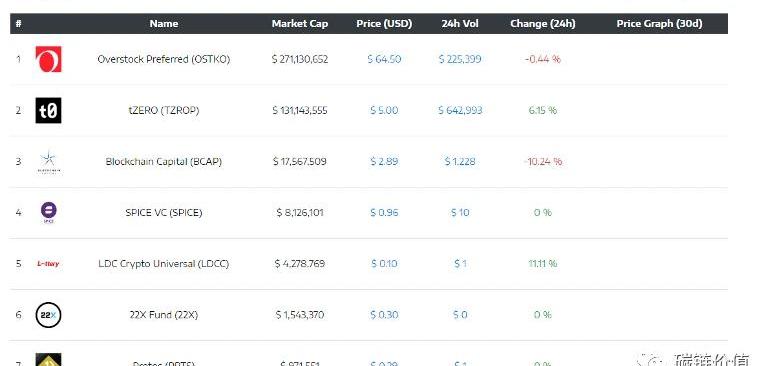Open the Overstock Preferred (OSTKO) name link

click(x=164, y=59)
